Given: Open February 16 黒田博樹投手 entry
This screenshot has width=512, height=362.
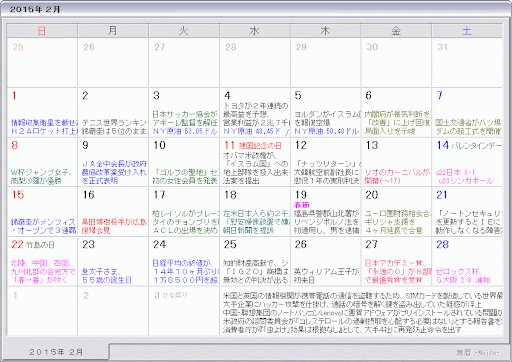Looking at the screenshot, I should click(114, 226).
